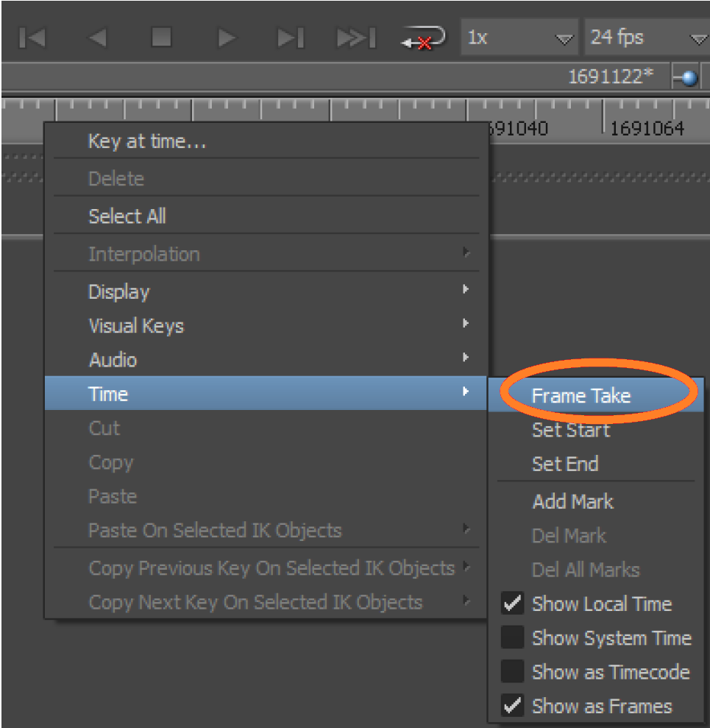Viewport: 710px width, 728px height.
Task: Open the 24 fps frame rate dropdown
Action: (x=646, y=38)
